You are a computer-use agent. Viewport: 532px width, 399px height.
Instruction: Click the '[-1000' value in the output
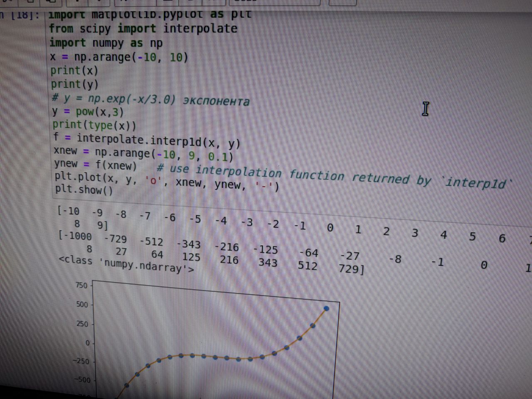tap(75, 236)
